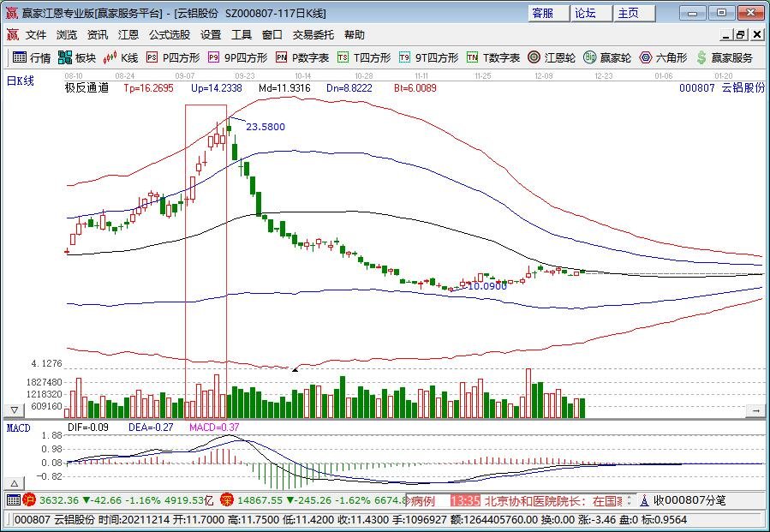Open the P数字表 tool
This screenshot has width=770, height=532.
pyautogui.click(x=302, y=58)
